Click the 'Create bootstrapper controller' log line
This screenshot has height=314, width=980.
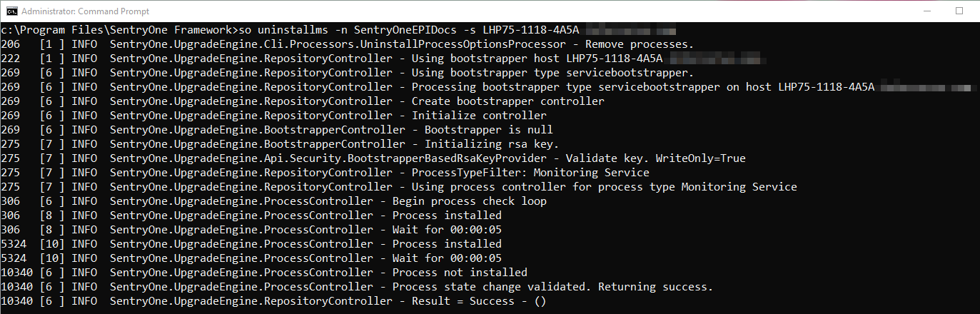click(x=507, y=101)
